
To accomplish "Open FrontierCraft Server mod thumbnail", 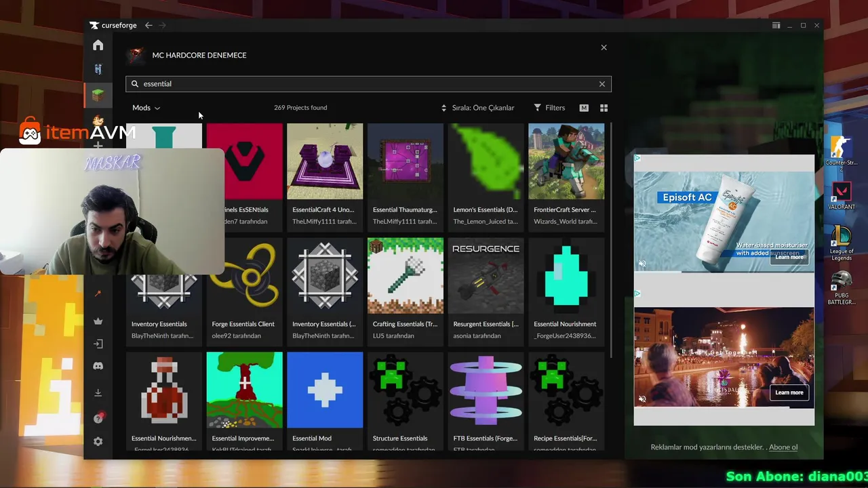I will coord(566,161).
